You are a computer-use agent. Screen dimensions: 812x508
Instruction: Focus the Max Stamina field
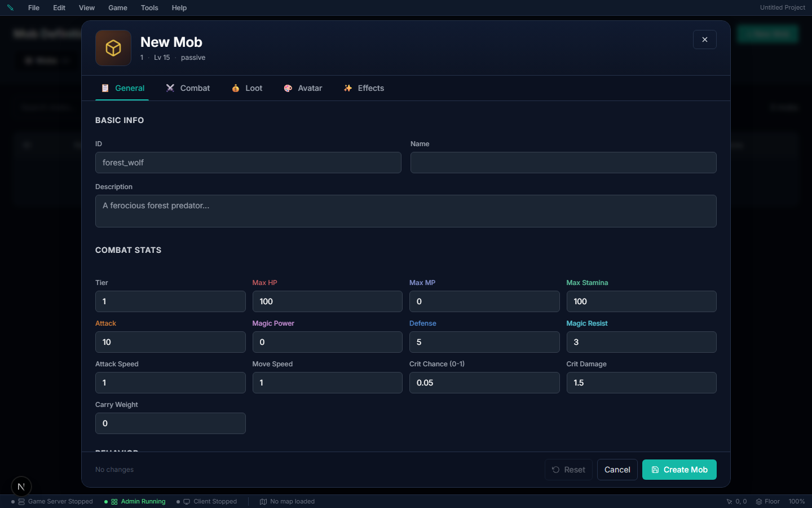642,301
